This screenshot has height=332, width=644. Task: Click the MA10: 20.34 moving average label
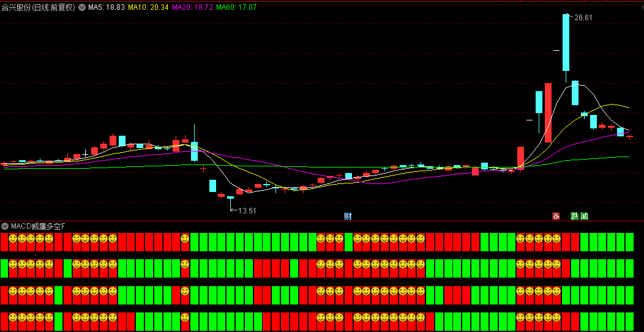(148, 7)
